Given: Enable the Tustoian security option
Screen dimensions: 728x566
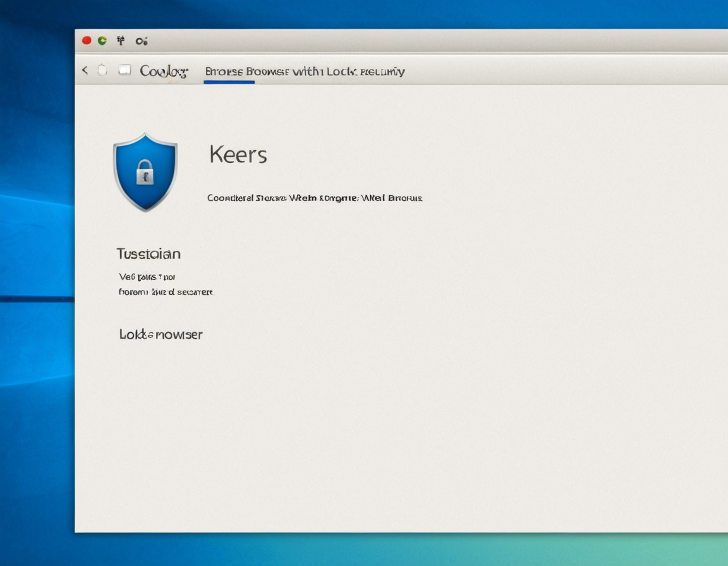Looking at the screenshot, I should point(149,253).
